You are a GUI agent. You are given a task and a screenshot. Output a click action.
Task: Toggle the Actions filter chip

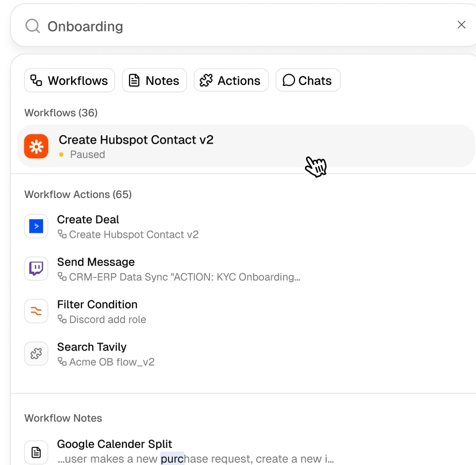coord(231,80)
